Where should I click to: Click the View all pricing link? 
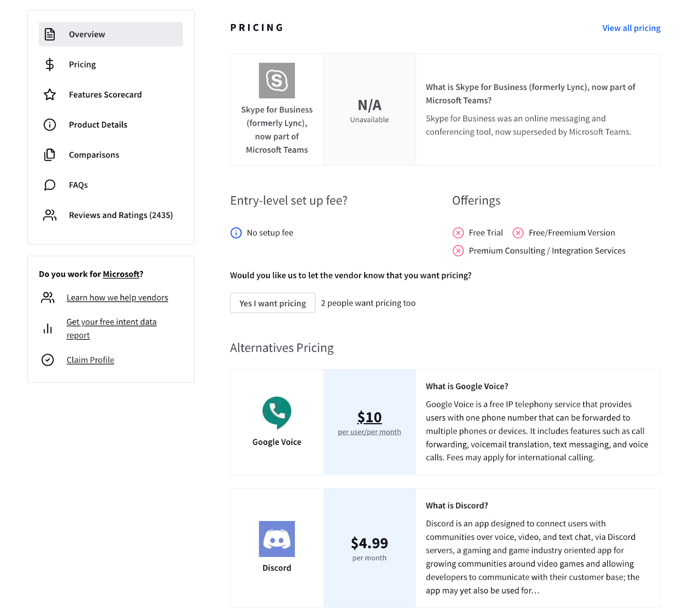pyautogui.click(x=631, y=28)
